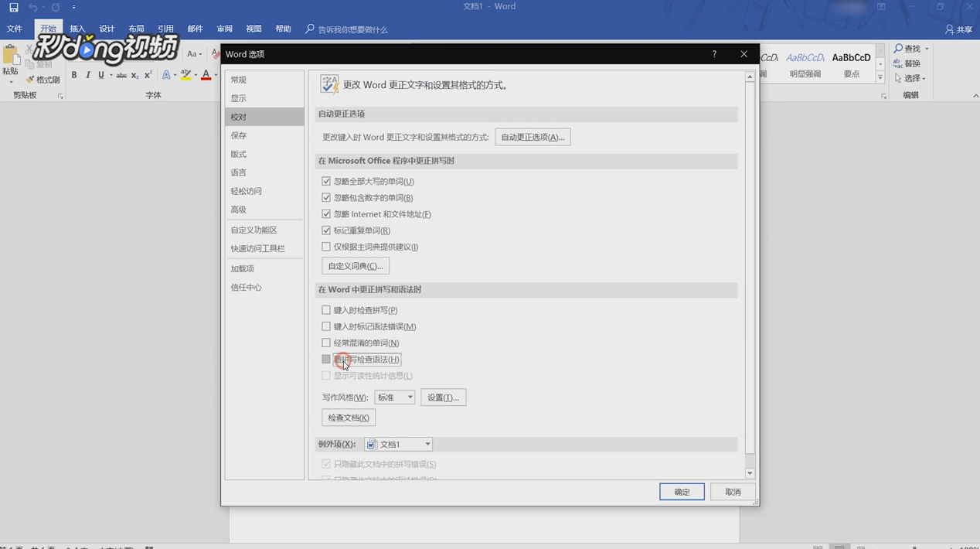Image resolution: width=980 pixels, height=549 pixels.
Task: Switch to the 插入 ribbon tab
Action: pyautogui.click(x=77, y=29)
